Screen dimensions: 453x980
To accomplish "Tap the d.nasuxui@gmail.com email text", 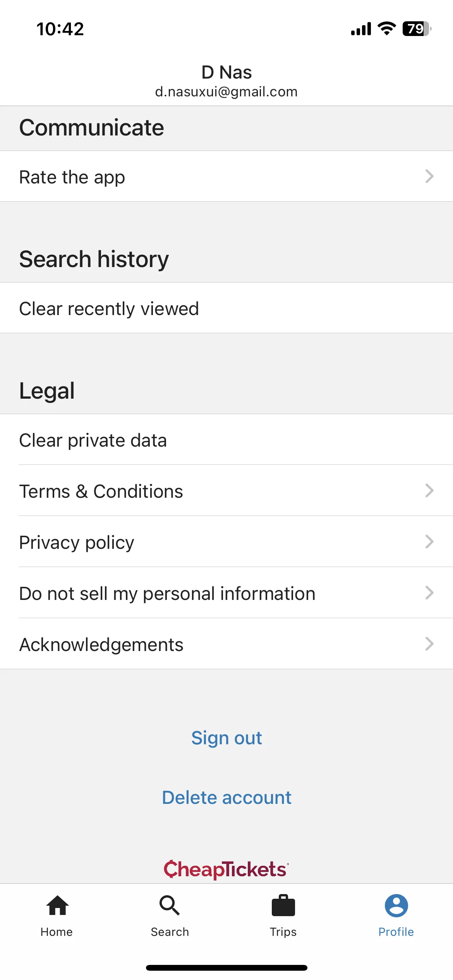I will click(226, 92).
